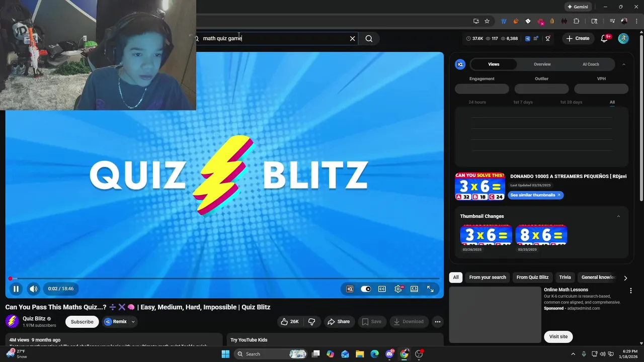This screenshot has height=362, width=644.
Task: Open Microsoft Edge from the taskbar
Action: click(374, 354)
